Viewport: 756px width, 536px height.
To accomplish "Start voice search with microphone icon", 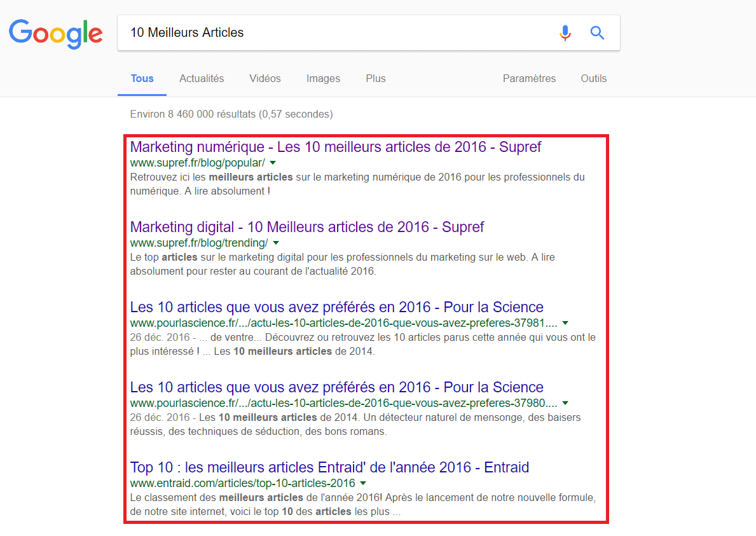I will pos(565,33).
